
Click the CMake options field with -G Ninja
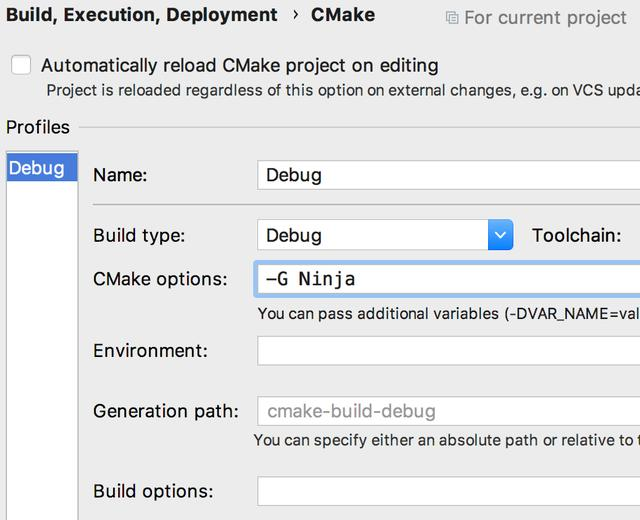click(449, 280)
